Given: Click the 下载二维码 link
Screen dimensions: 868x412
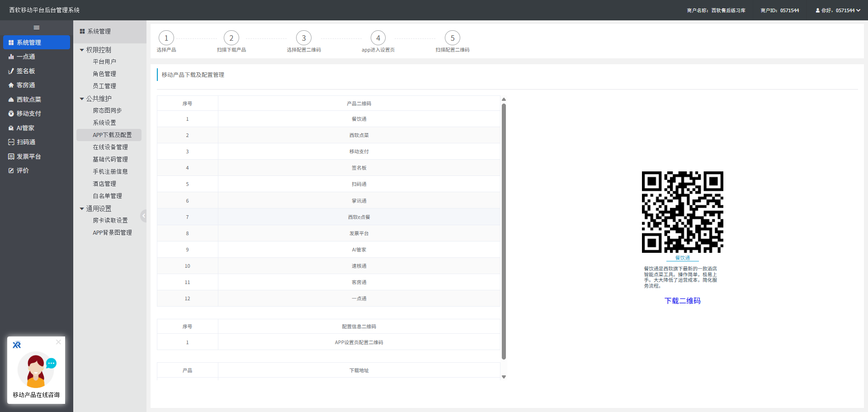Looking at the screenshot, I should [x=682, y=301].
